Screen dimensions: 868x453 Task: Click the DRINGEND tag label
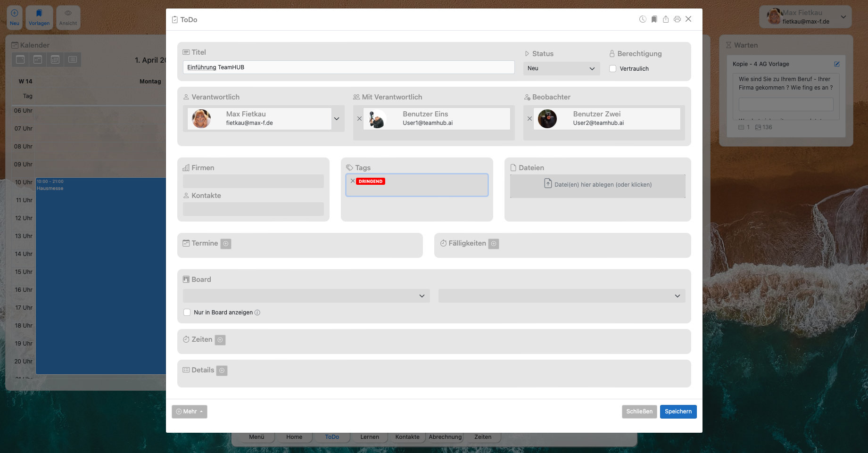(371, 181)
